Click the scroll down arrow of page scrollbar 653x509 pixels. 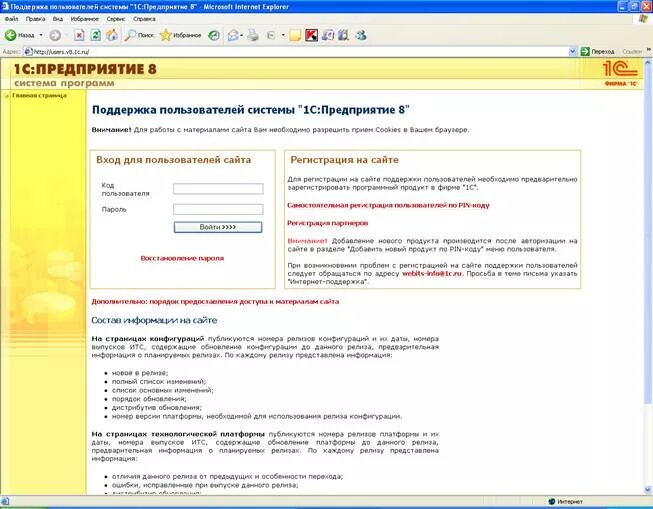pos(648,490)
